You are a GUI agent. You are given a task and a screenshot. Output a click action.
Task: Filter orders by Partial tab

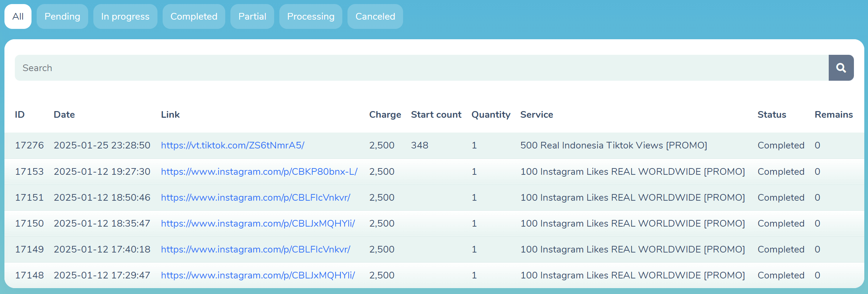252,16
